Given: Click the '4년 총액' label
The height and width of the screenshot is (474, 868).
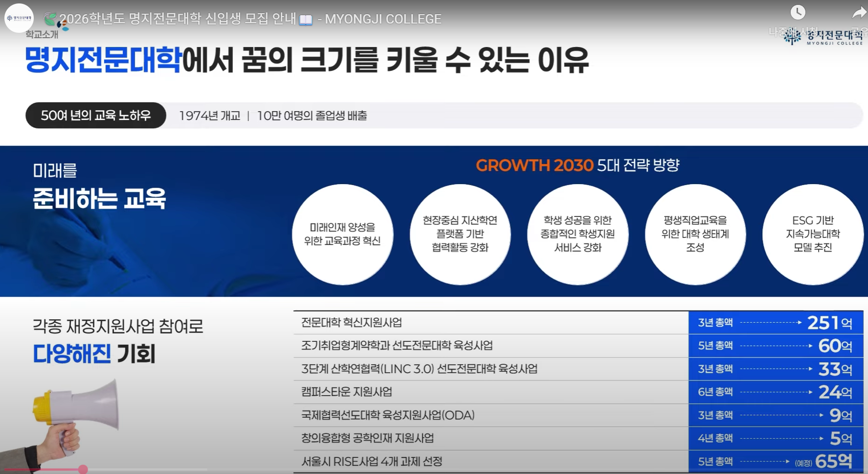Looking at the screenshot, I should [x=715, y=438].
